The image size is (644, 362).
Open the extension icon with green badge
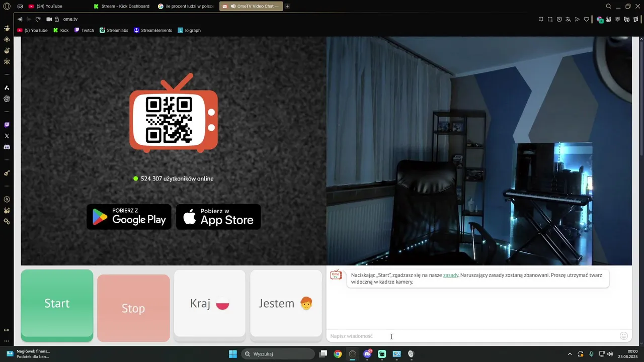(x=600, y=20)
